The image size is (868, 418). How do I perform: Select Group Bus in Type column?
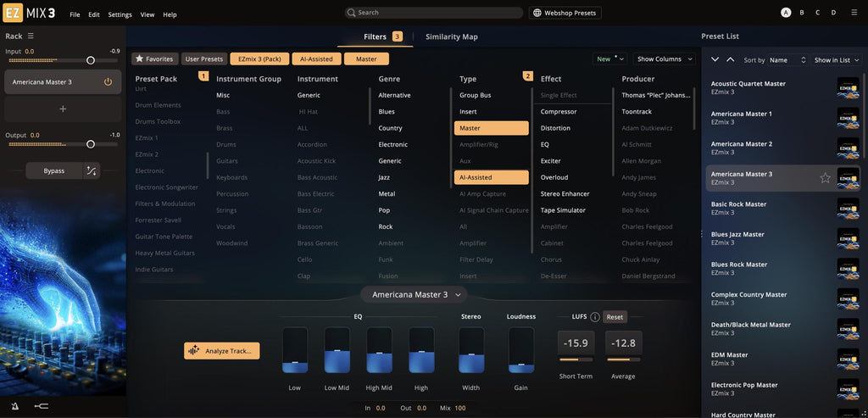tap(475, 95)
